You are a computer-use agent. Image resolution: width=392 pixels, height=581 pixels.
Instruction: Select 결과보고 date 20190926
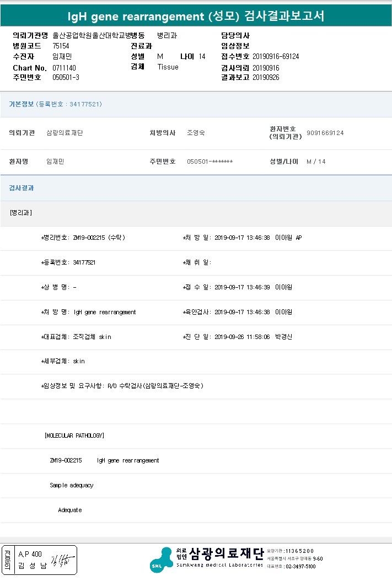point(266,77)
